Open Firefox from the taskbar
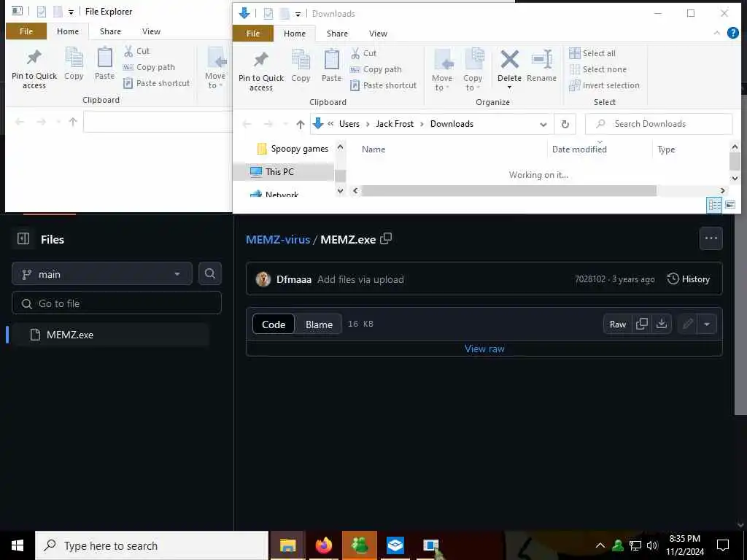This screenshot has width=747, height=560. (323, 545)
